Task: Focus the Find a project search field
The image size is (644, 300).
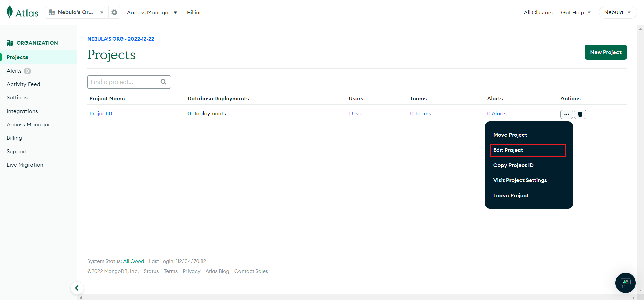Action: coord(129,82)
